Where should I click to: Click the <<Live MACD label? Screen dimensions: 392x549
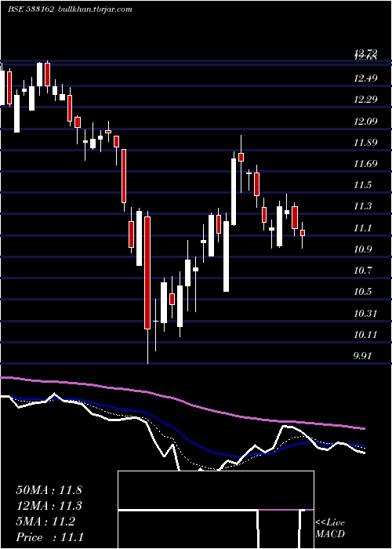click(330, 528)
